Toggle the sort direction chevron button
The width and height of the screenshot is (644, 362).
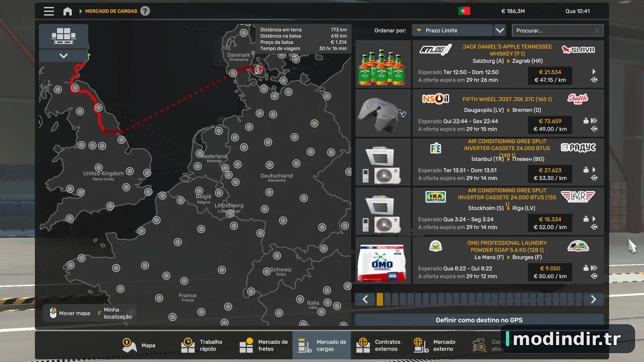[x=500, y=30]
